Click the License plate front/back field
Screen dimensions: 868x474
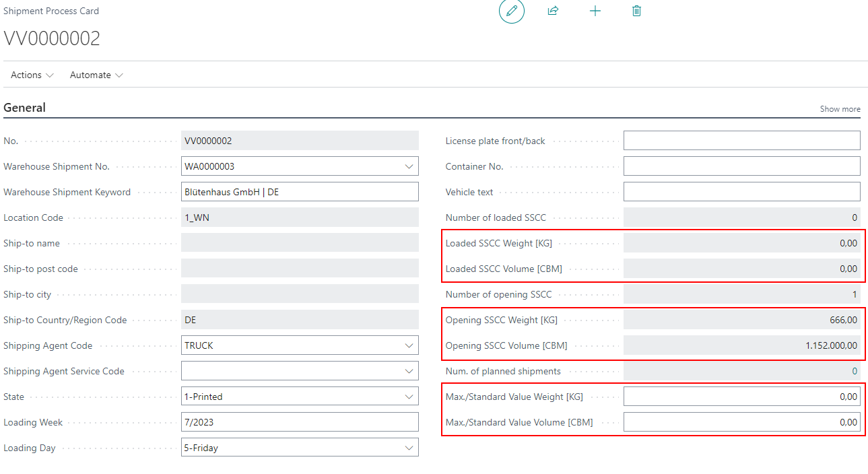coord(741,141)
